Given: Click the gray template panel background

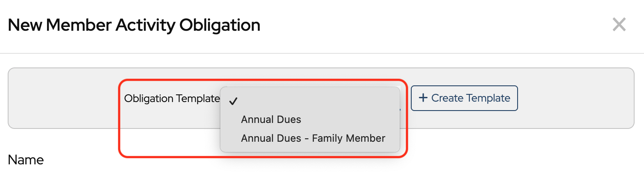Looking at the screenshot, I should coord(64,98).
